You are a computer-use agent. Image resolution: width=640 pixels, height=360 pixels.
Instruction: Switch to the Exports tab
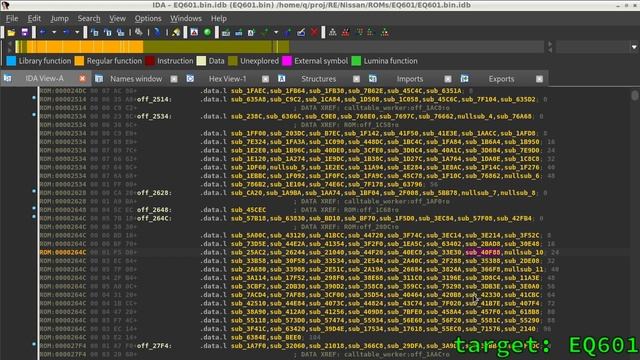tap(501, 79)
